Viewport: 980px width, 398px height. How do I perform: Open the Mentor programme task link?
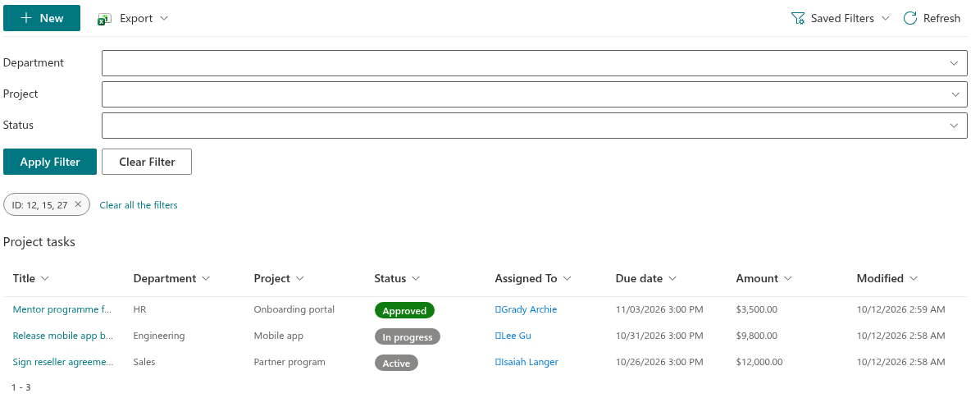63,309
